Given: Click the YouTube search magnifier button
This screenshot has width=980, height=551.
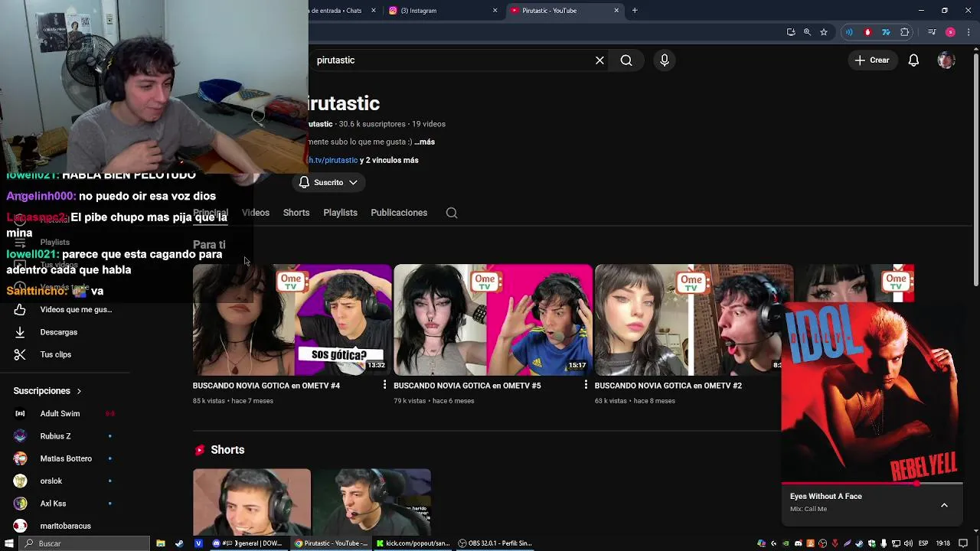Looking at the screenshot, I should click(626, 60).
